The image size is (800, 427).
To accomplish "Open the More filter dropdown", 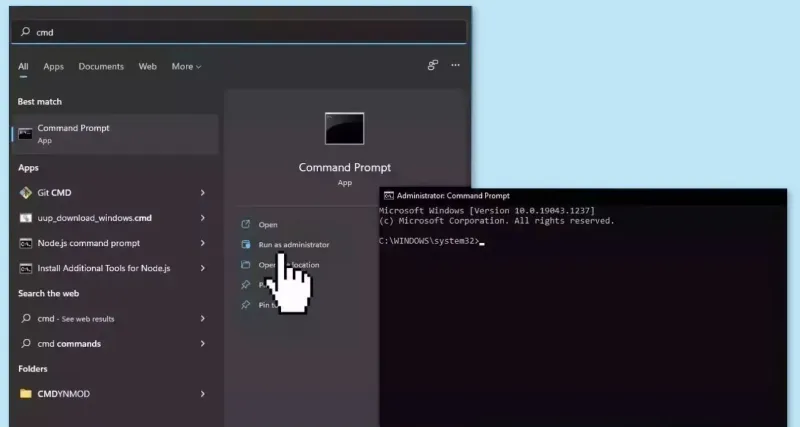I will pos(186,66).
